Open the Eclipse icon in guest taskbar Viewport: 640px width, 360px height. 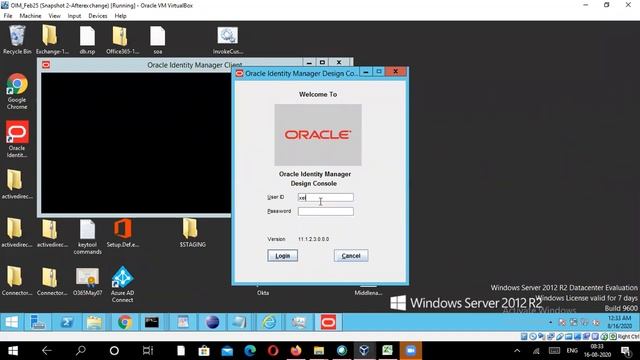[x=212, y=322]
